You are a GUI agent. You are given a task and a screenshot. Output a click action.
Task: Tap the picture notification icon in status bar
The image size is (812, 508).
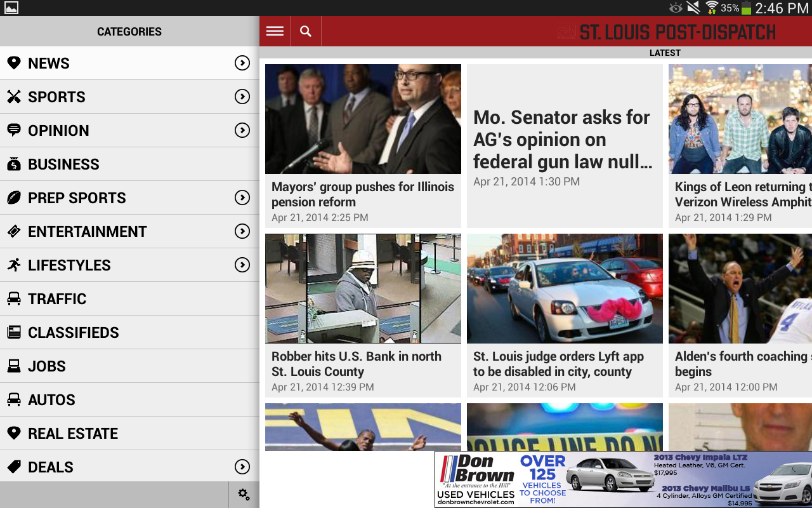coord(11,8)
